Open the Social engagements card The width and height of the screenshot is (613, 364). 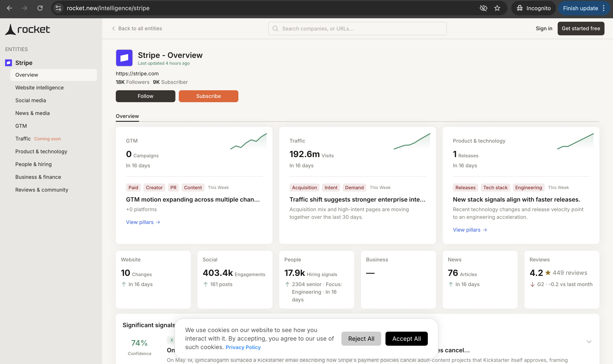(x=235, y=279)
